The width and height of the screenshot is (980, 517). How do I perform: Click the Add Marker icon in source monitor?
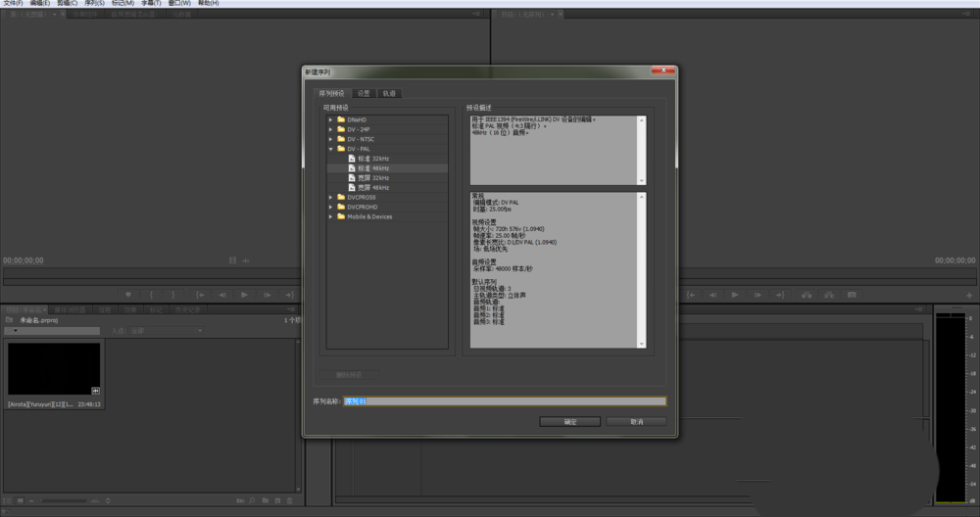click(128, 295)
